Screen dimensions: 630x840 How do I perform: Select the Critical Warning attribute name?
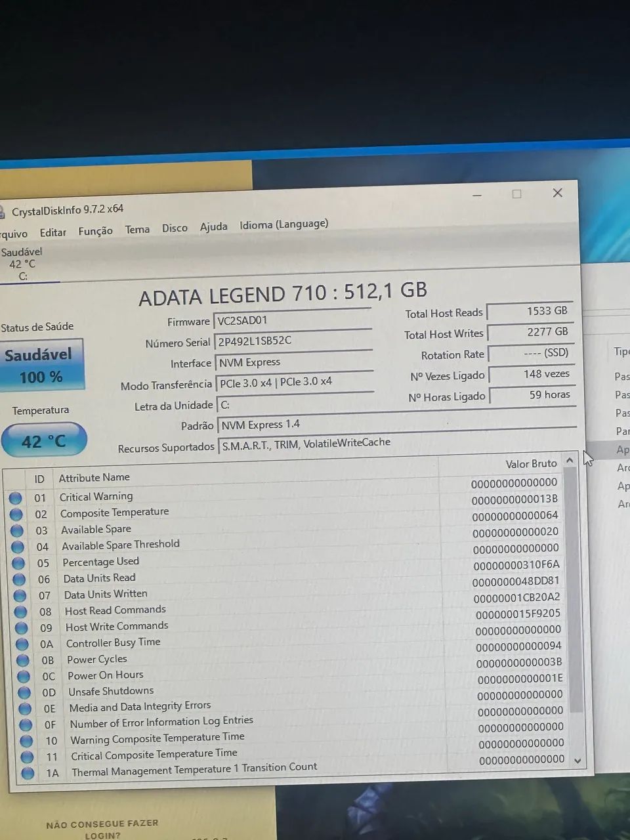[x=96, y=496]
